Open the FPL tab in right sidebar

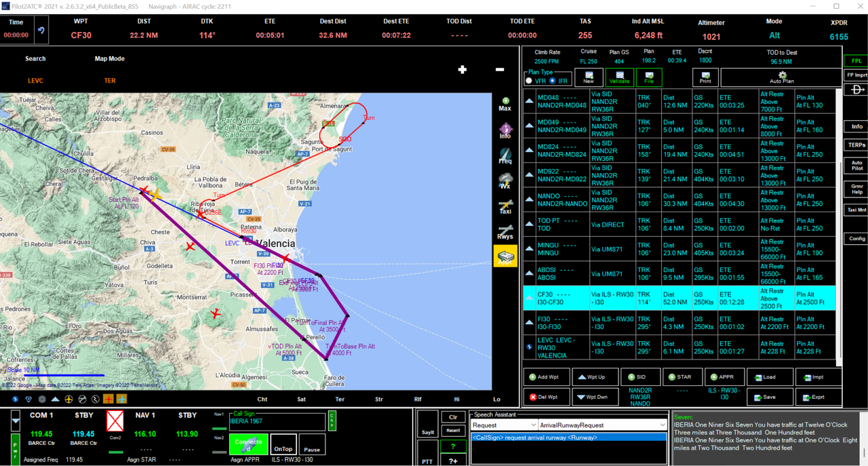(x=857, y=61)
